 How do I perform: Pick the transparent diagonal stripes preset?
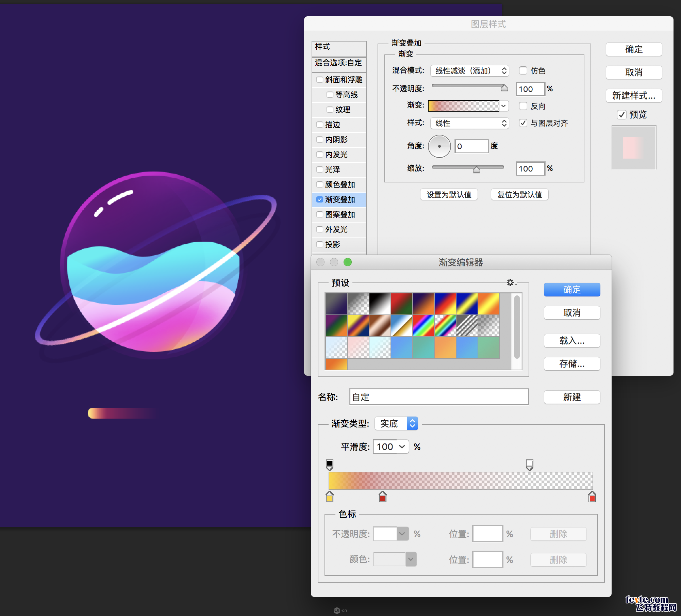coord(467,326)
